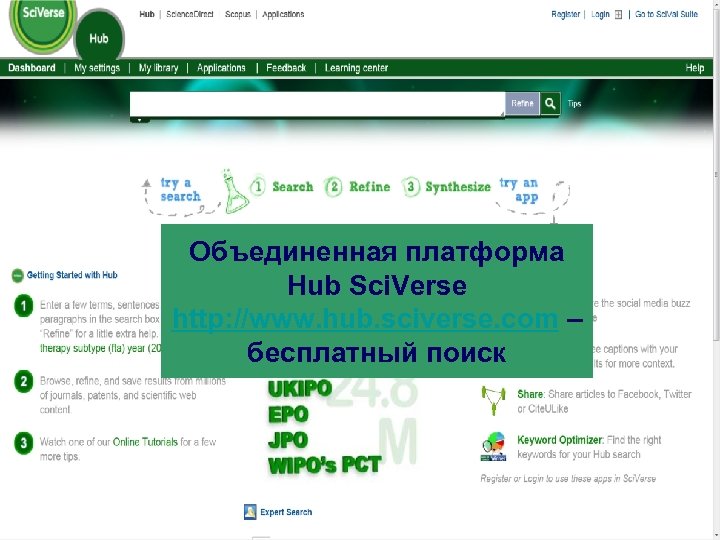The height and width of the screenshot is (540, 720).
Task: Click the magnifier search button
Action: 550,103
